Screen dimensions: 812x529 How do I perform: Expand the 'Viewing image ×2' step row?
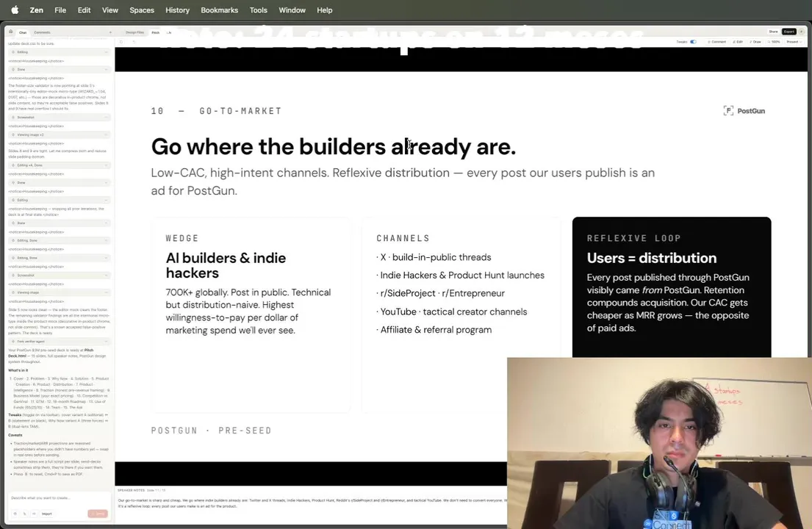[x=59, y=134]
